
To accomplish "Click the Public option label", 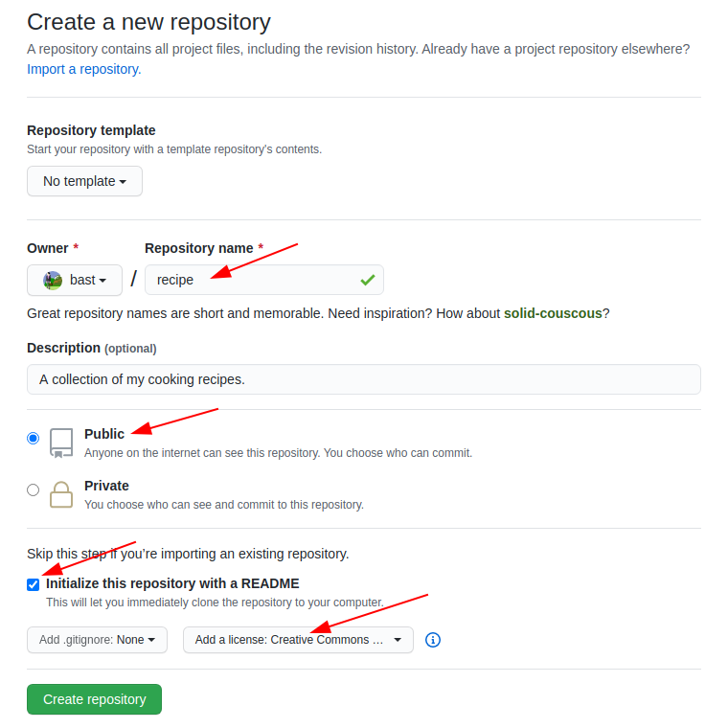I will (104, 434).
